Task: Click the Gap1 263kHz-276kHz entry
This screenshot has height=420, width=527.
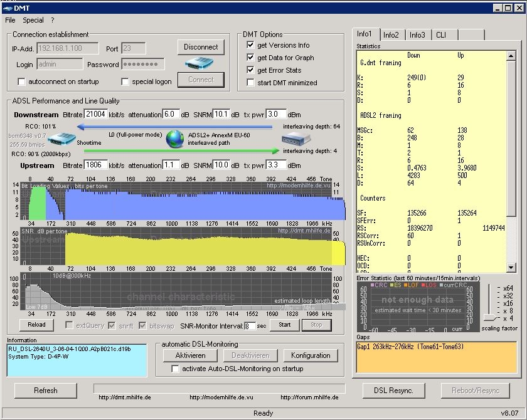Action: tap(410, 347)
